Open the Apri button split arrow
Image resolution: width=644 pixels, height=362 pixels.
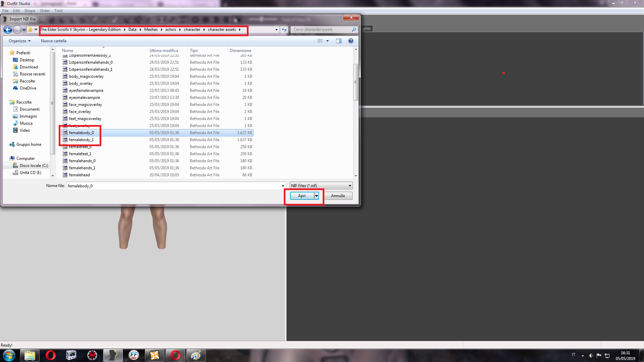tap(316, 196)
